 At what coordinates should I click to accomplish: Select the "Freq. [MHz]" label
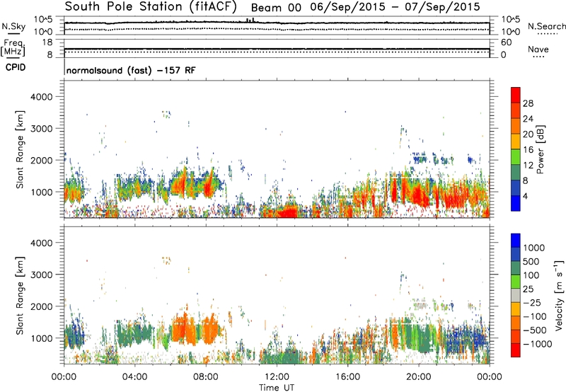13,48
